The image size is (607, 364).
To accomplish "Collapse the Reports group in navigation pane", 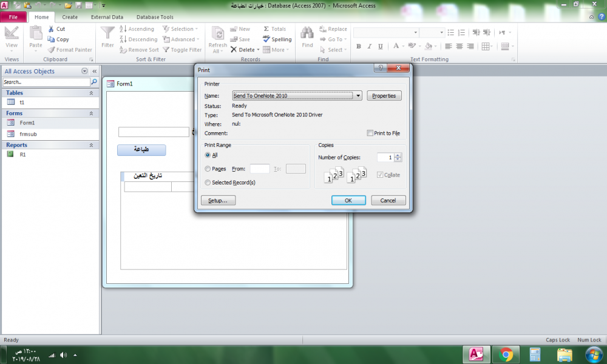I will click(92, 145).
